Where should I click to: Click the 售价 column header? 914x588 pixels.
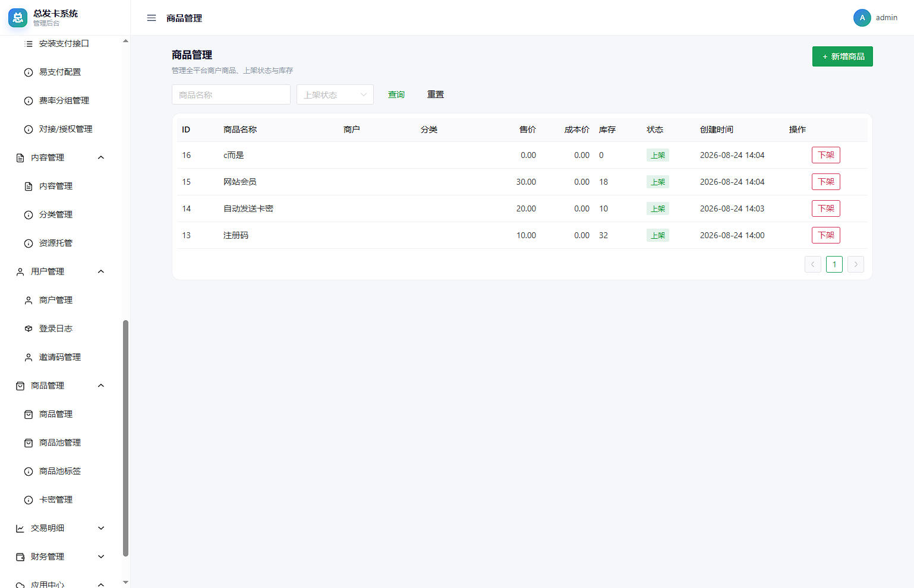pyautogui.click(x=528, y=129)
